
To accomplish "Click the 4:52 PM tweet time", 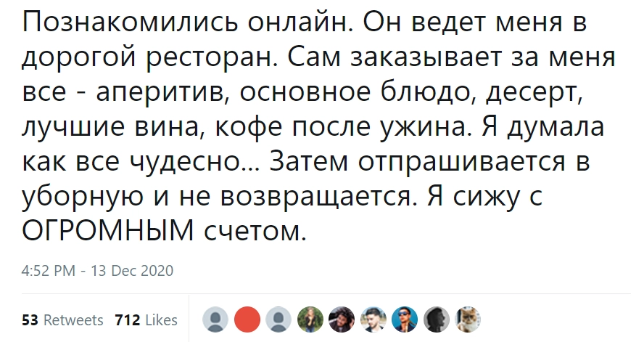I will coord(48,272).
